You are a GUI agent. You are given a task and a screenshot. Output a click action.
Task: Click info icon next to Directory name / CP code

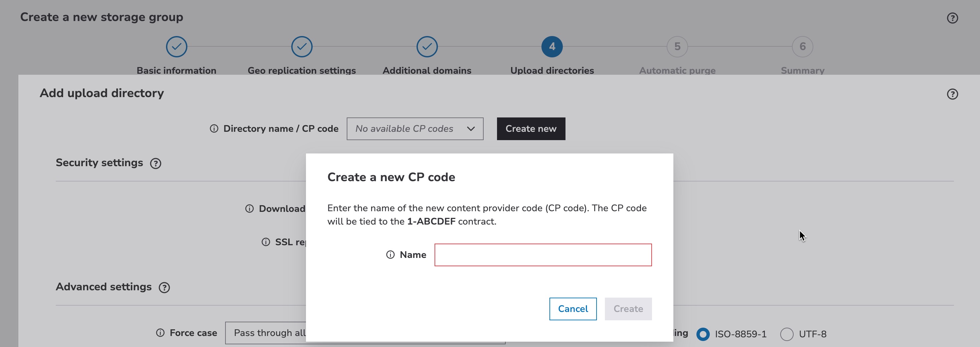pos(214,129)
